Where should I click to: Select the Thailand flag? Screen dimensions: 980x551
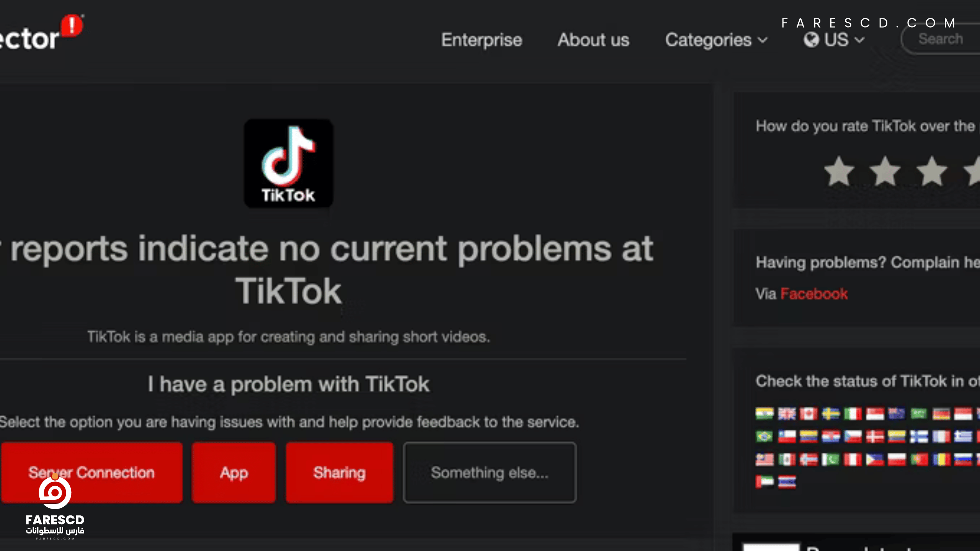787,482
